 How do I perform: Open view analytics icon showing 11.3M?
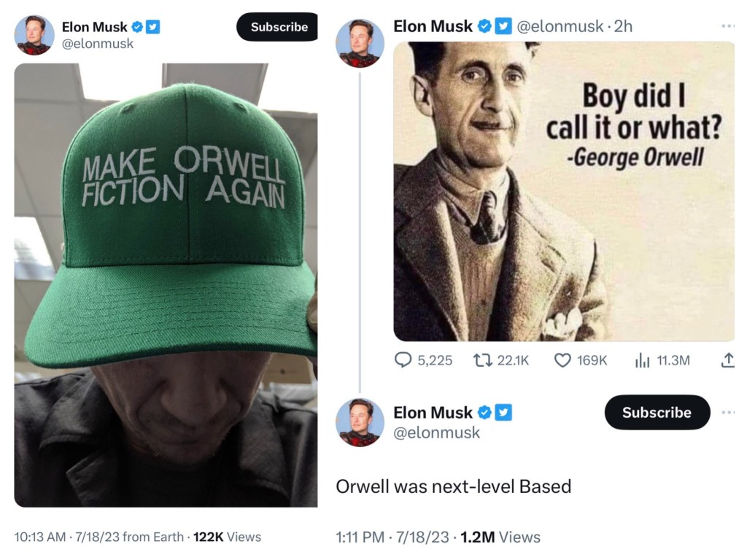click(x=642, y=359)
